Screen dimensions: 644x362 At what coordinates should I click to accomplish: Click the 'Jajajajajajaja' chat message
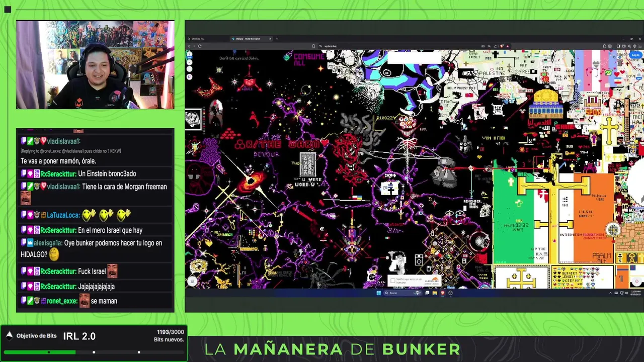click(x=96, y=287)
